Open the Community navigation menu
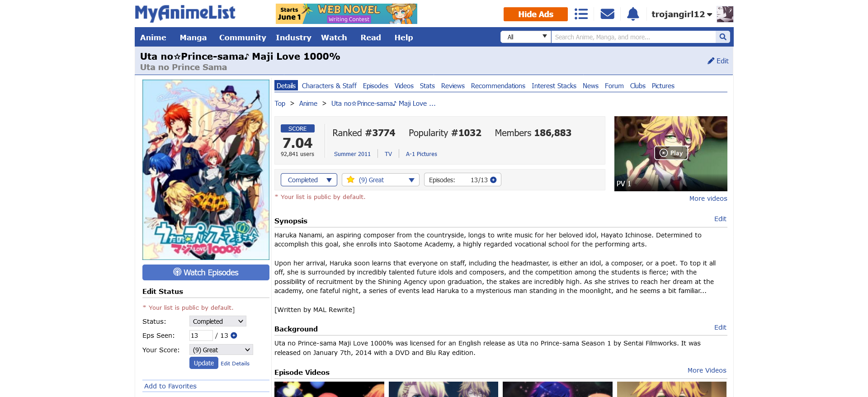Image resolution: width=868 pixels, height=397 pixels. click(x=243, y=38)
